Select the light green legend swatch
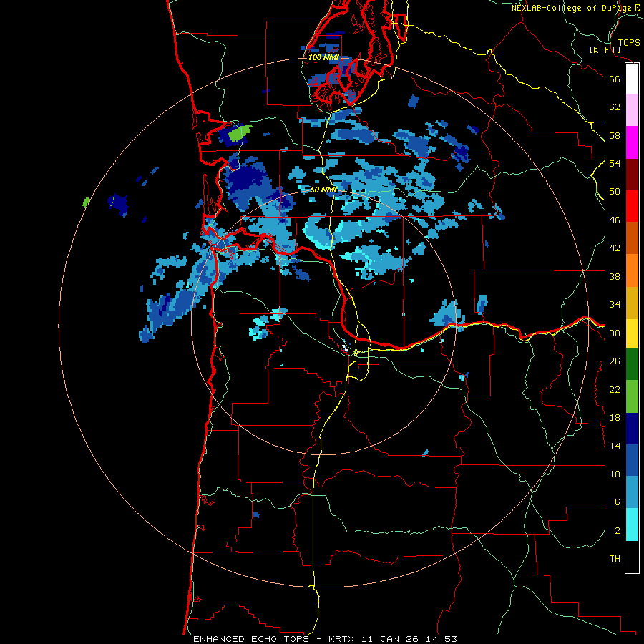Screen dimensions: 644x644 click(x=632, y=396)
